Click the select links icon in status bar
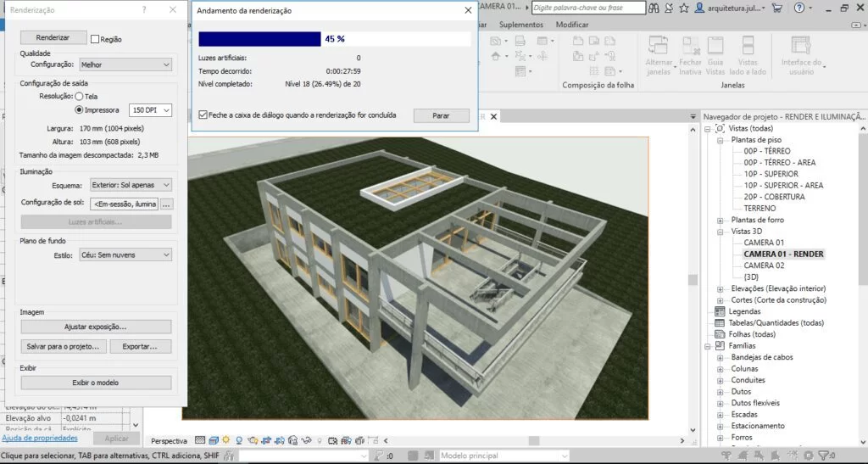The height and width of the screenshot is (464, 868). [x=726, y=456]
